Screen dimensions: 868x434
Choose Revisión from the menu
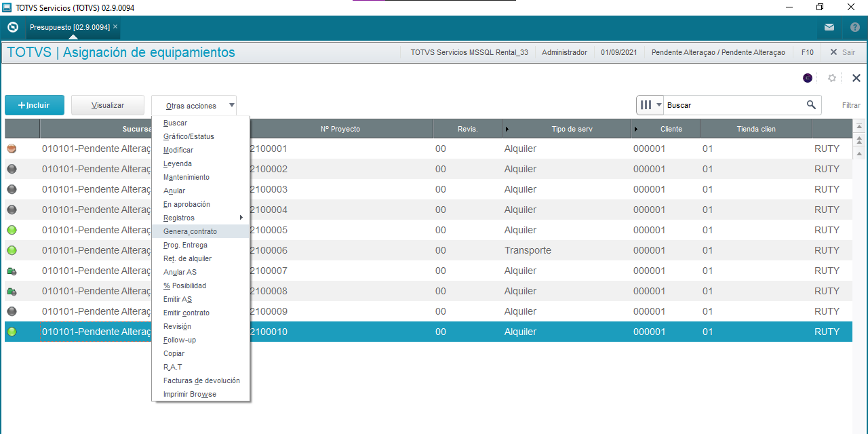click(201, 326)
